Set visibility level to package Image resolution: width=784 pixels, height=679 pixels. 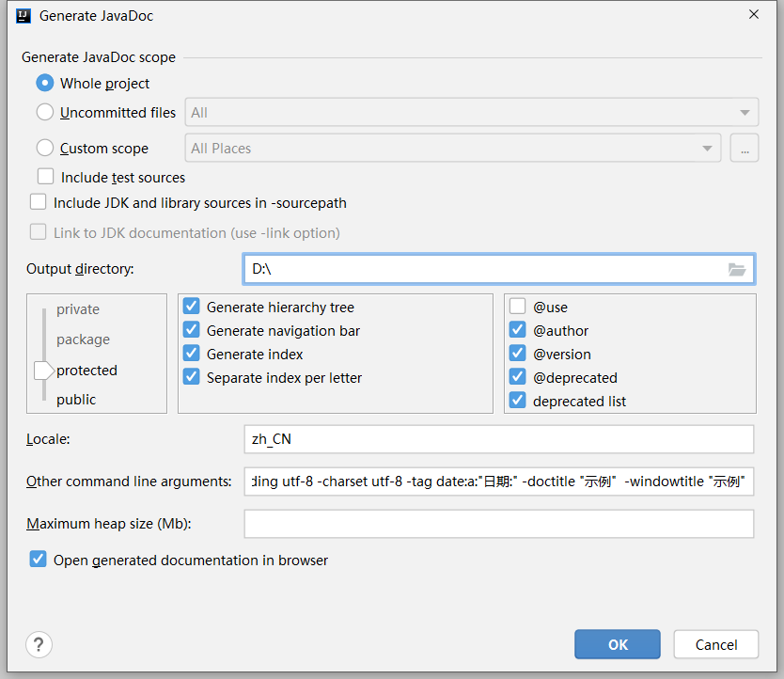(x=83, y=339)
